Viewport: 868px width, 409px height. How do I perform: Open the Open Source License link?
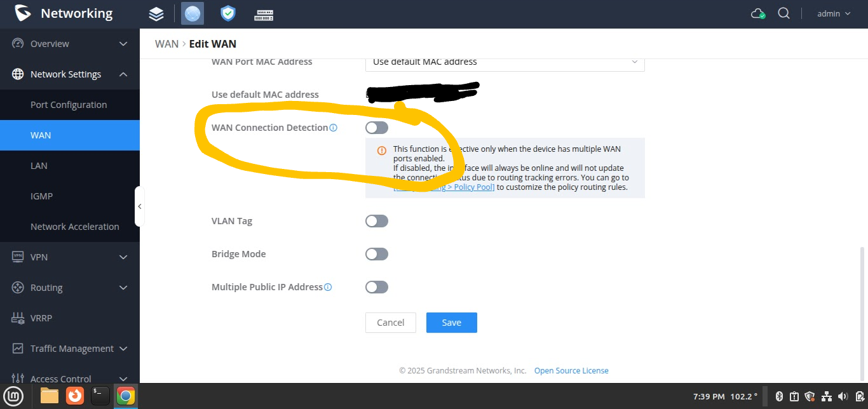tap(571, 371)
